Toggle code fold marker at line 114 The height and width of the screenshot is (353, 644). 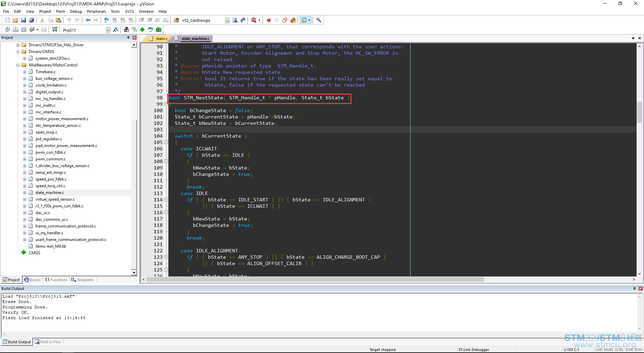pos(166,200)
